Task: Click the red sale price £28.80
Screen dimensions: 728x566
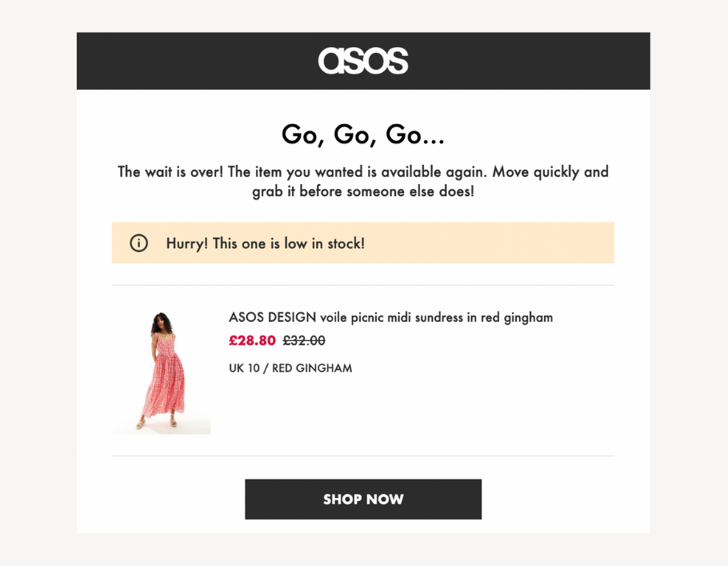Action: tap(252, 340)
